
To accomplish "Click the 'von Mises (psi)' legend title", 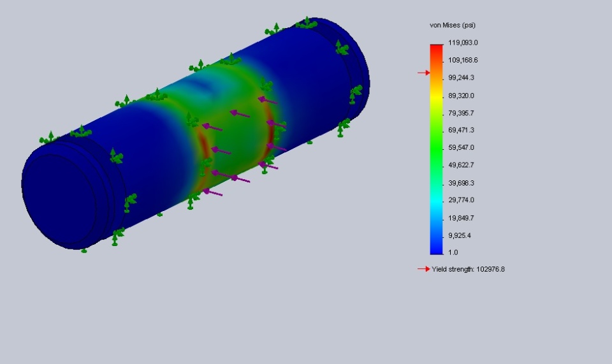I will [x=453, y=25].
